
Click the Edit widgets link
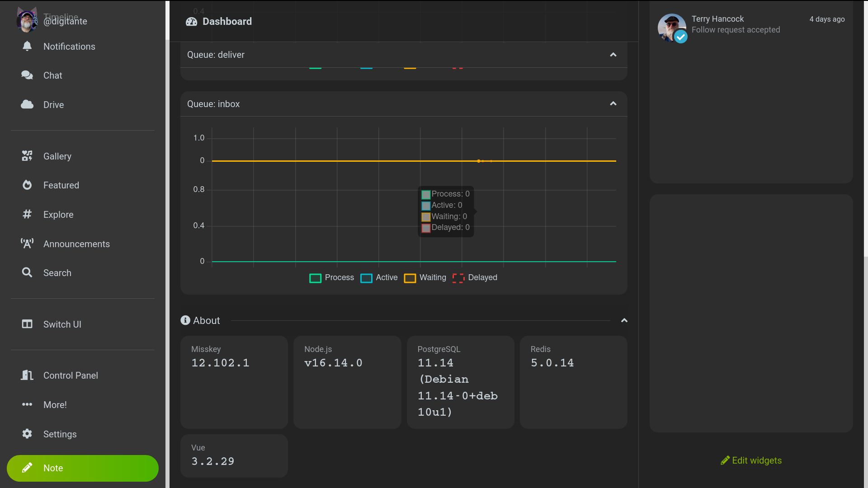pyautogui.click(x=751, y=460)
